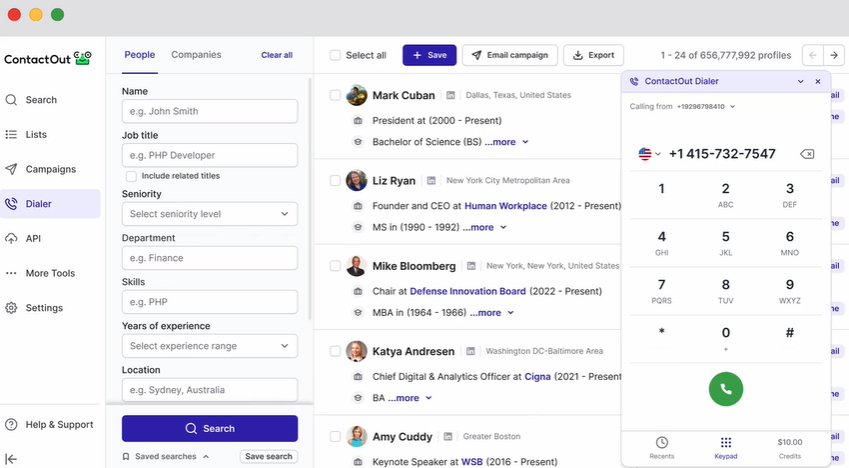Expand ...more under Mike Bloomberg
This screenshot has width=849, height=468.
(491, 313)
